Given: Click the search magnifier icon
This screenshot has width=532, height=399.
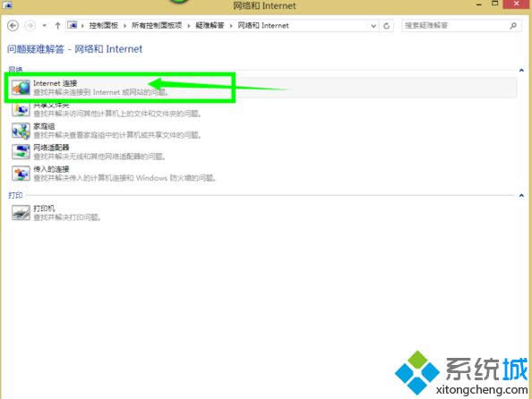Looking at the screenshot, I should 513,25.
